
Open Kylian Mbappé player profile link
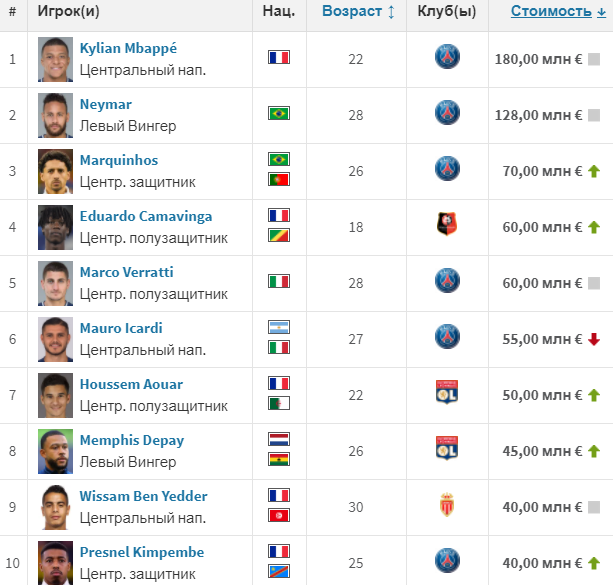(128, 48)
